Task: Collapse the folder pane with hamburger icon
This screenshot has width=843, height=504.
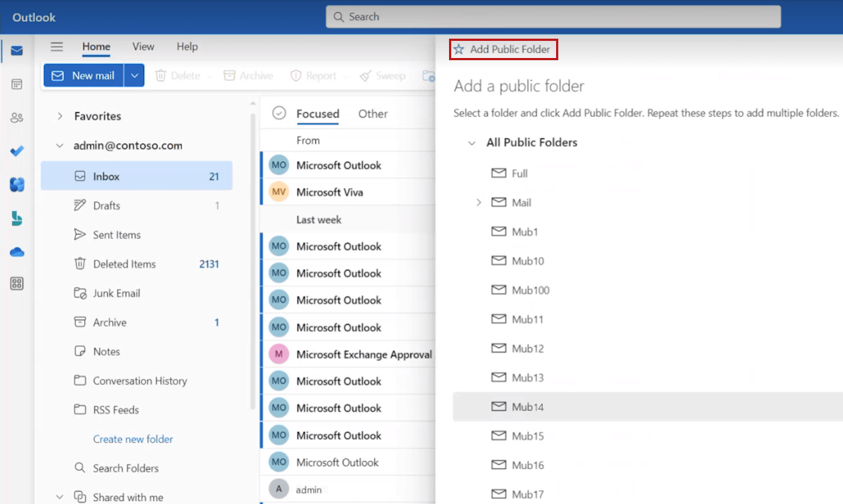Action: point(57,46)
